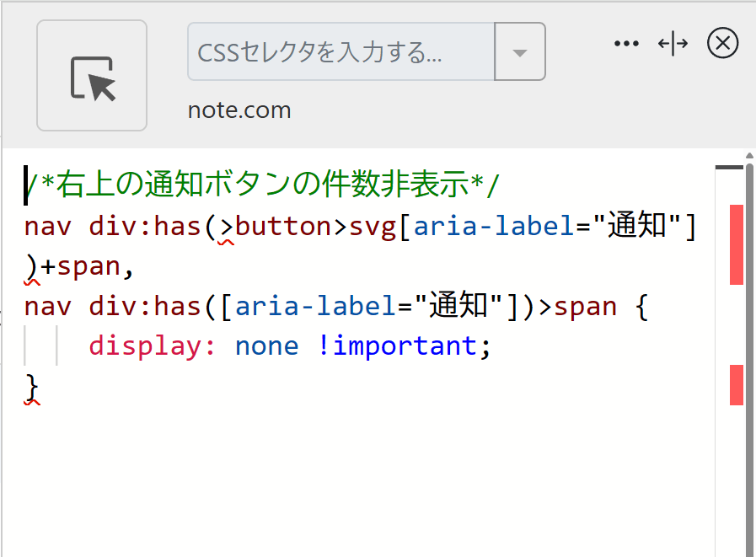Place cursor on 'display' property name
Viewport: 756px width, 557px height.
click(152, 346)
